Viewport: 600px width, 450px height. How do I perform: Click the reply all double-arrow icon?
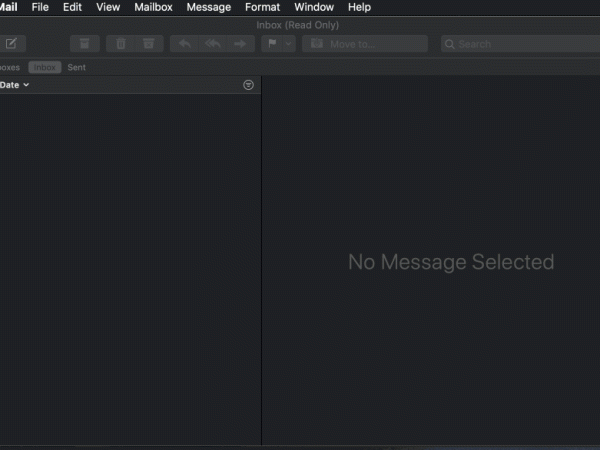212,44
